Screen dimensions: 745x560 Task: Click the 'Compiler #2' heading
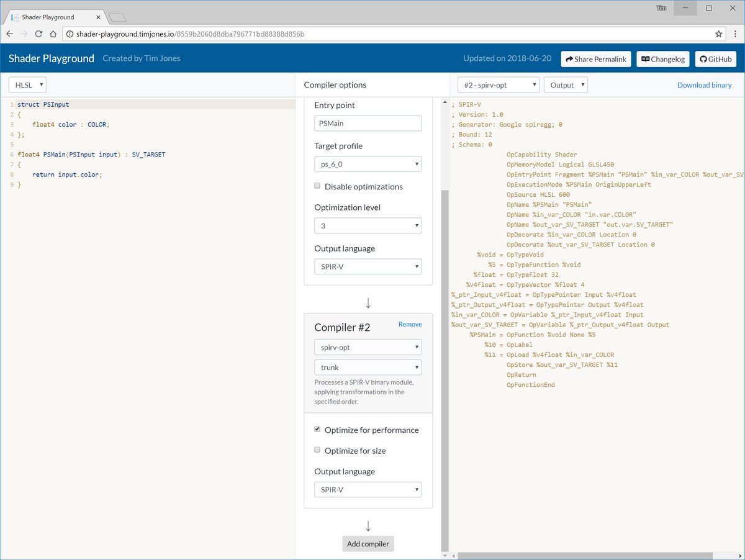[342, 328]
